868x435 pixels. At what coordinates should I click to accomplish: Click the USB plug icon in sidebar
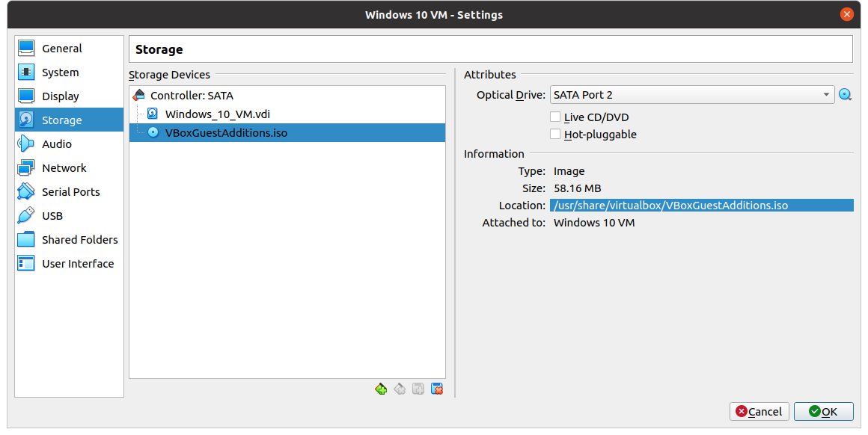click(x=26, y=215)
